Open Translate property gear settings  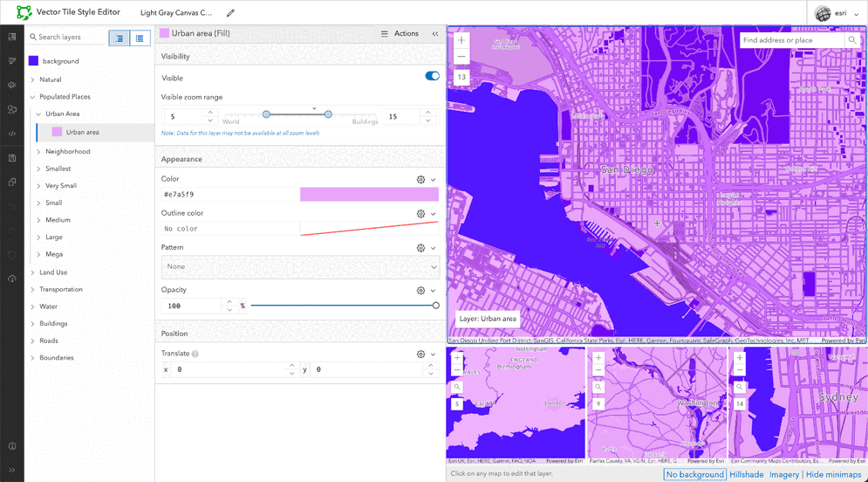pos(420,354)
